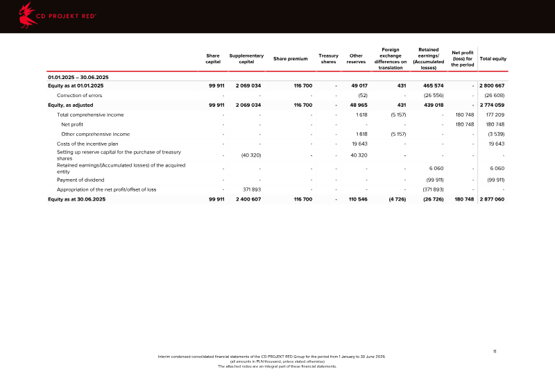Select the Equity as at 01.01.2025 row label
555x392 pixels.
coord(76,86)
